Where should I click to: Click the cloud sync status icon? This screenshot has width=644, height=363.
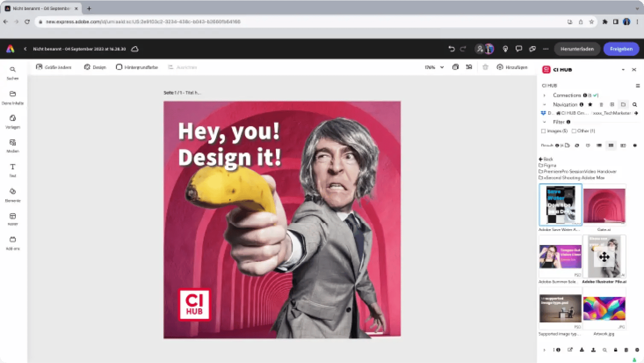pos(135,49)
